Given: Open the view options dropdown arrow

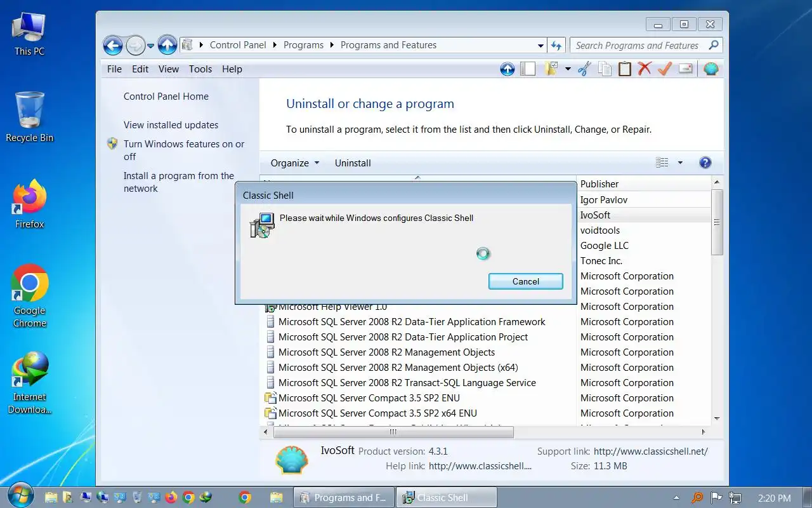Looking at the screenshot, I should (680, 163).
